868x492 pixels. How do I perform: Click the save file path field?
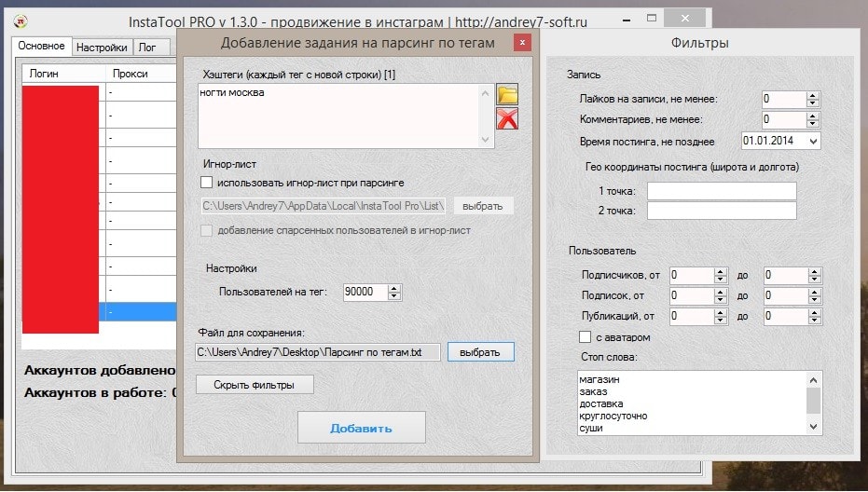click(x=318, y=352)
